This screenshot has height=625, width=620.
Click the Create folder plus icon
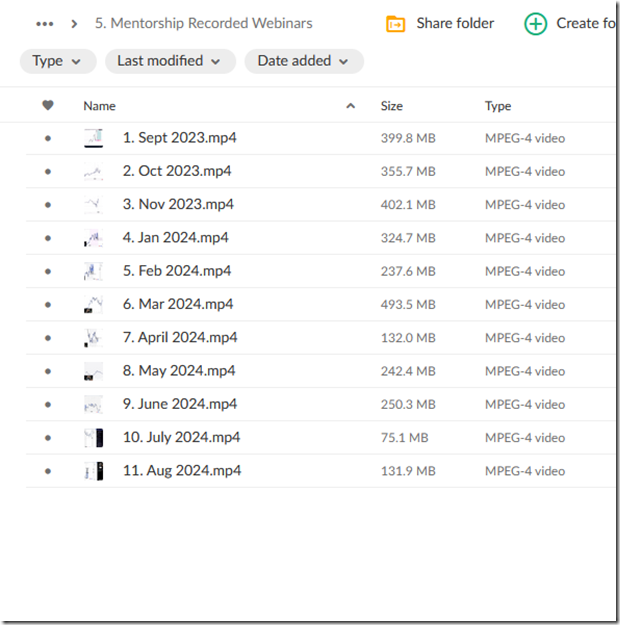tap(536, 24)
